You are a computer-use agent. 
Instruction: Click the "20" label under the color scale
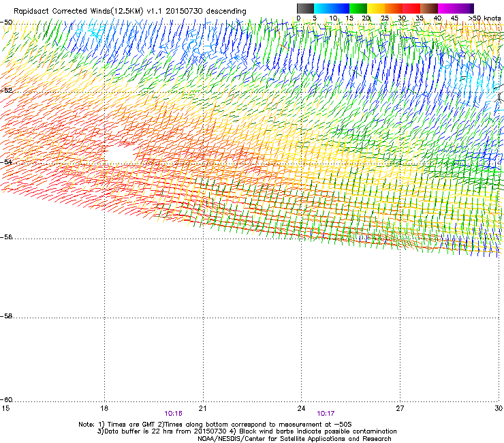[366, 18]
